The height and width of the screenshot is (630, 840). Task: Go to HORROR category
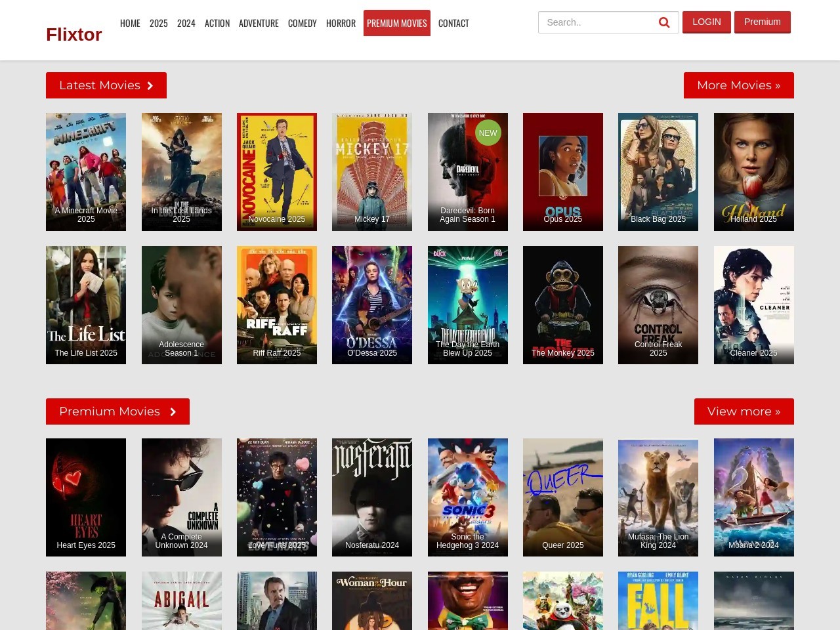341,23
